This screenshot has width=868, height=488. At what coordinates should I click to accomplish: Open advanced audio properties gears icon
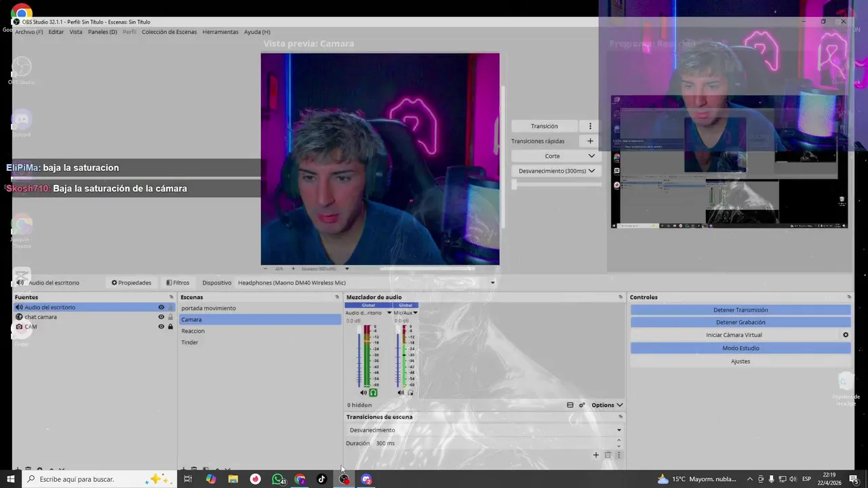tap(582, 405)
